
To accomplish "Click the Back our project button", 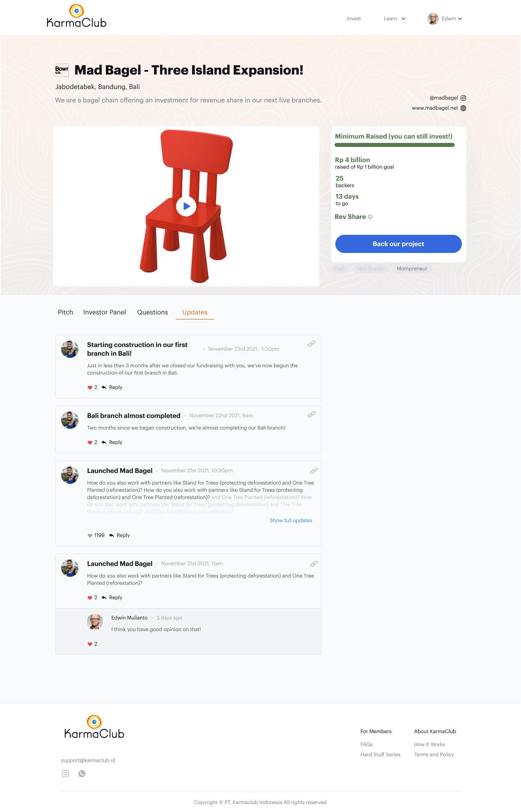I will pyautogui.click(x=398, y=244).
